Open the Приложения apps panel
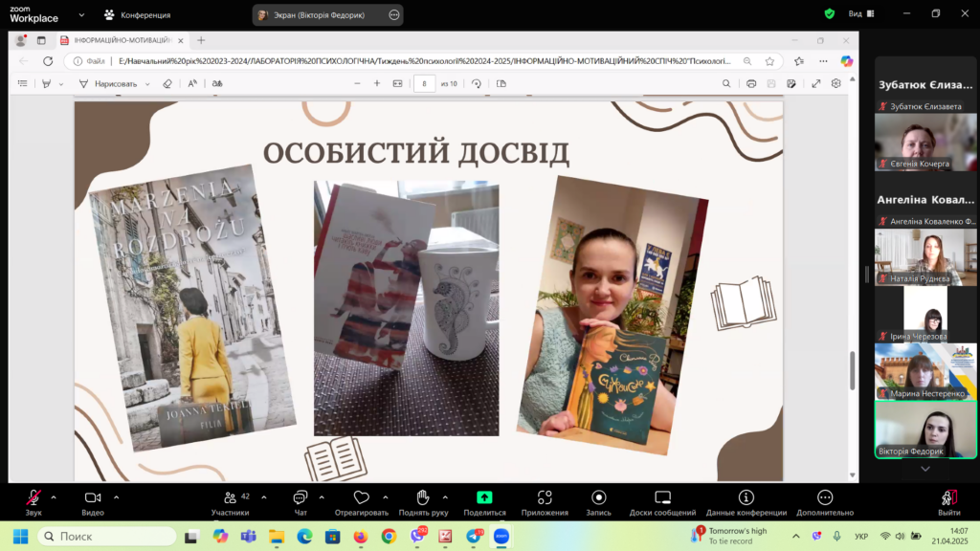 [545, 502]
